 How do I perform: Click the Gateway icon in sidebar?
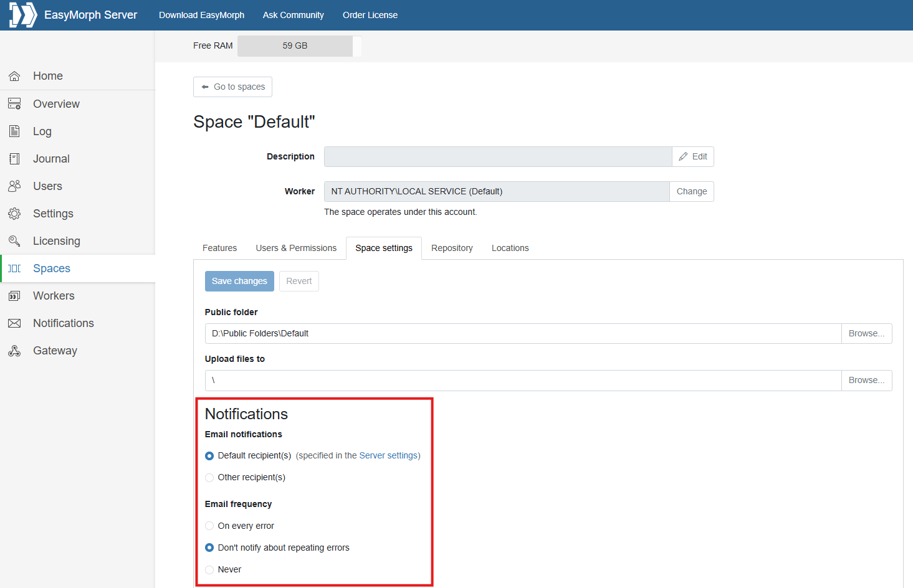pos(14,351)
